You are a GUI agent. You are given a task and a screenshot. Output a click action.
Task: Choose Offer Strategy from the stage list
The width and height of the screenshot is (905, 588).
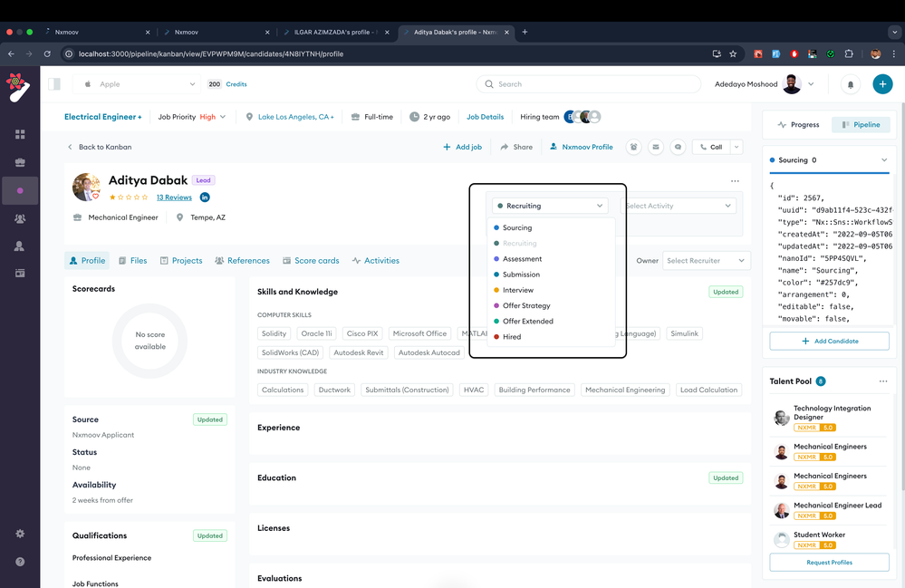click(551, 306)
